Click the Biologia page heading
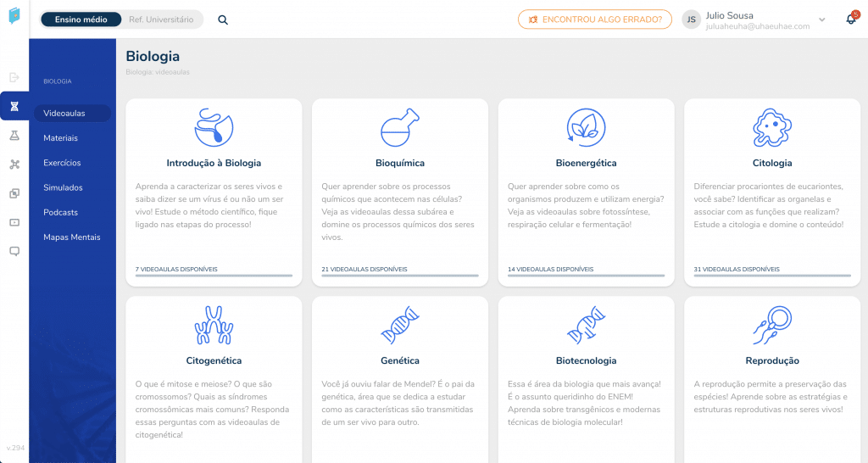The width and height of the screenshot is (868, 463). 153,56
